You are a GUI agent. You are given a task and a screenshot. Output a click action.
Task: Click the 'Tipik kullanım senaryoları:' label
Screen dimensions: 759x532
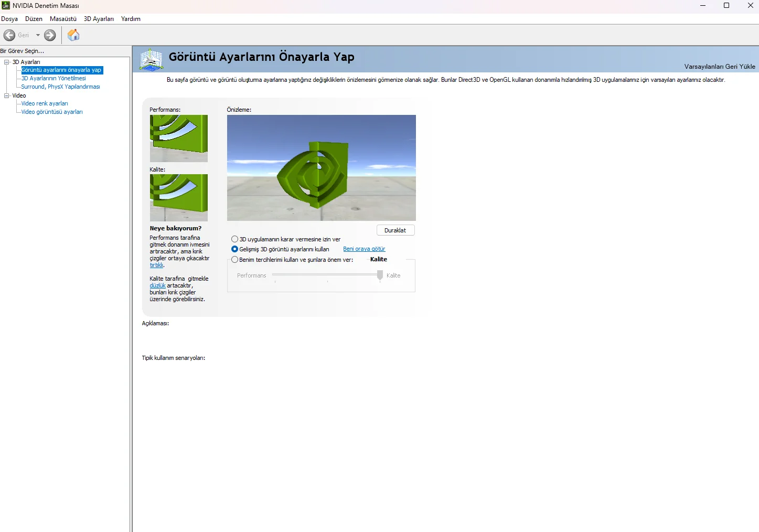[x=174, y=358]
